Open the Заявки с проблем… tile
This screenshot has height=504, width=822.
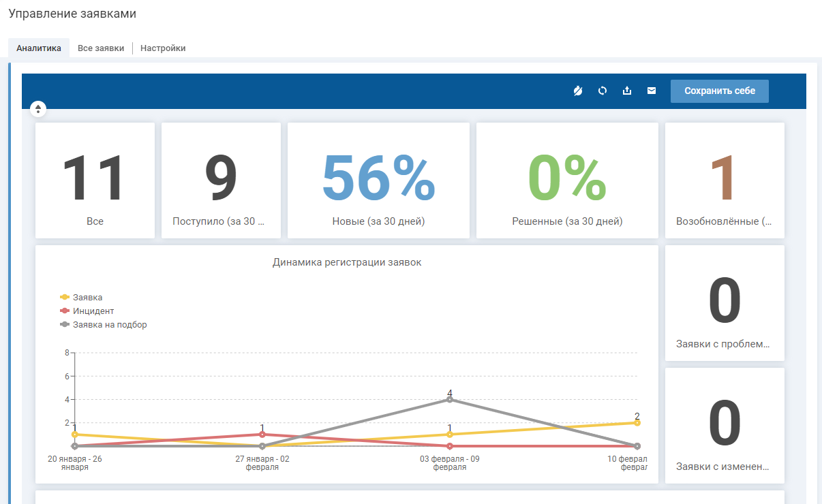point(724,303)
